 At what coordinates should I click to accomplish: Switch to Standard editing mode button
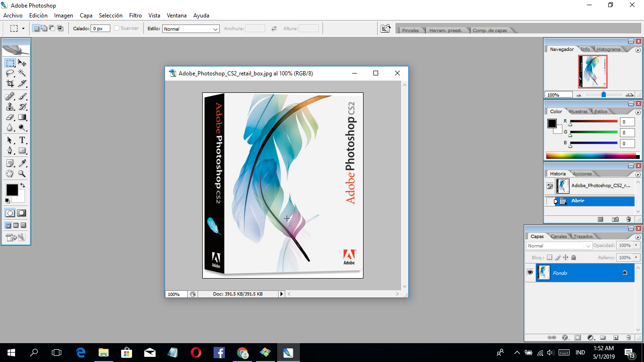tap(10, 213)
